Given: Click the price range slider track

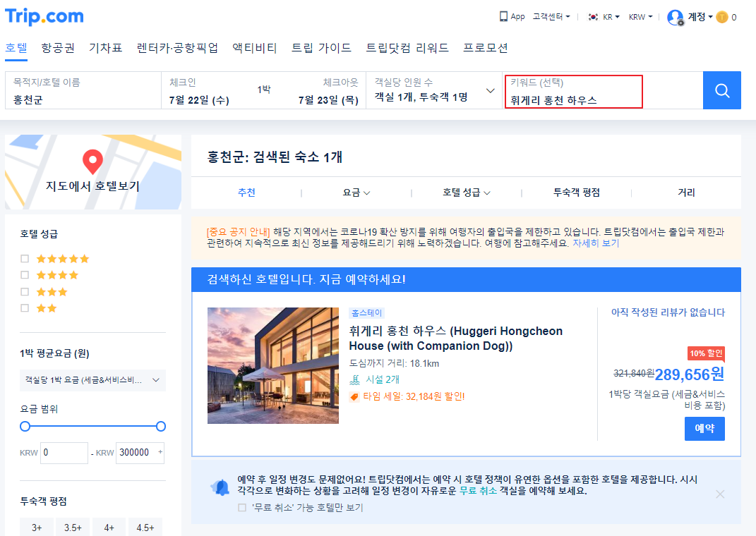Looking at the screenshot, I should pos(92,426).
